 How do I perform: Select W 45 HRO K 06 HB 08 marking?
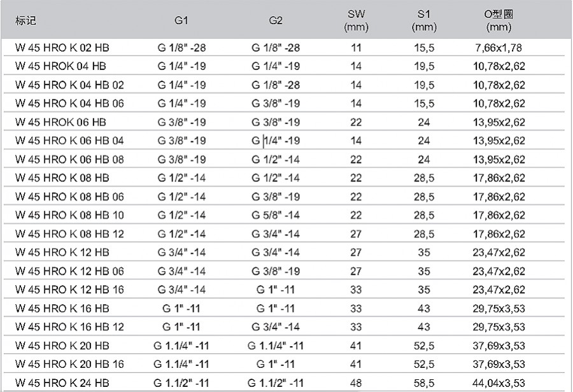coord(69,160)
